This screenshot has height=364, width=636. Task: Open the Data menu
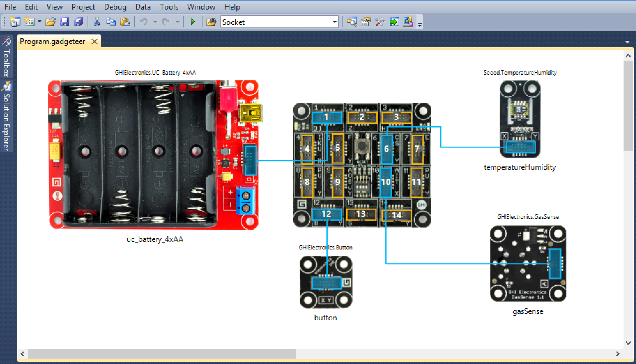[143, 7]
